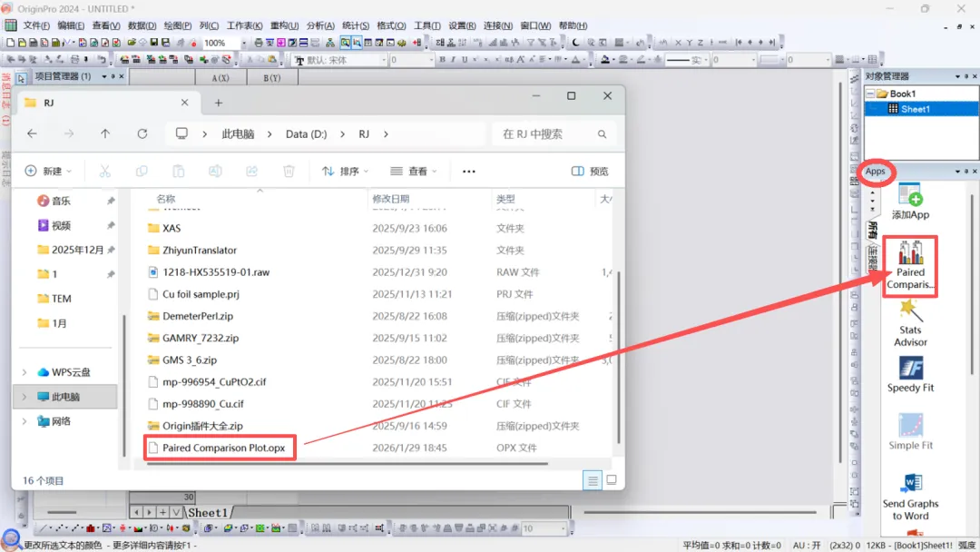Launch the Paired Comparison Plot app
This screenshot has width=980, height=552.
[x=910, y=266]
